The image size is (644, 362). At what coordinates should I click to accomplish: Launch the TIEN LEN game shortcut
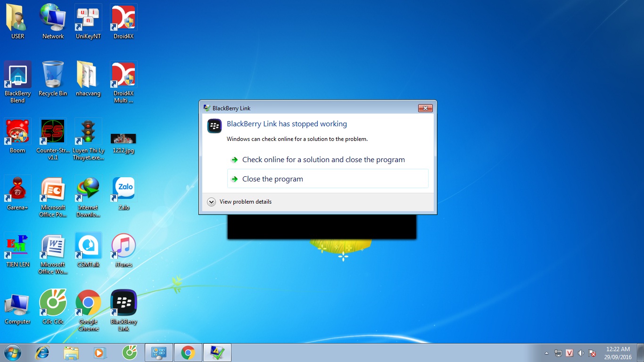[17, 250]
